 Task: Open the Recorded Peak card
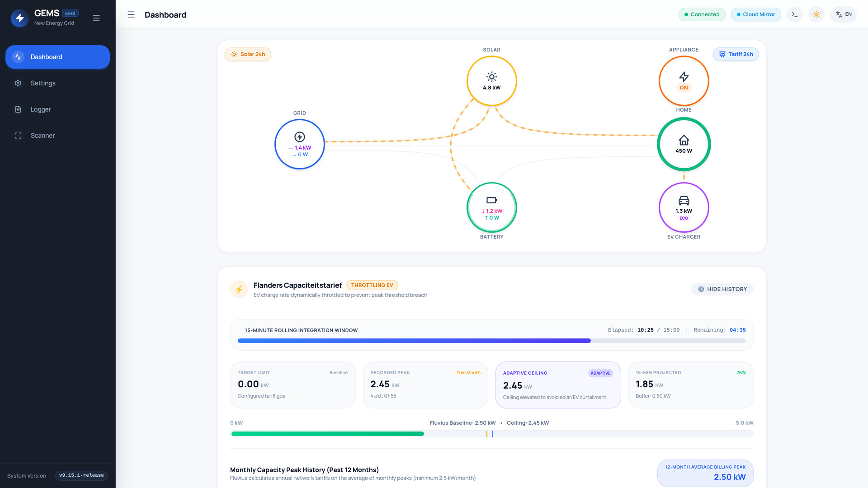pos(425,385)
